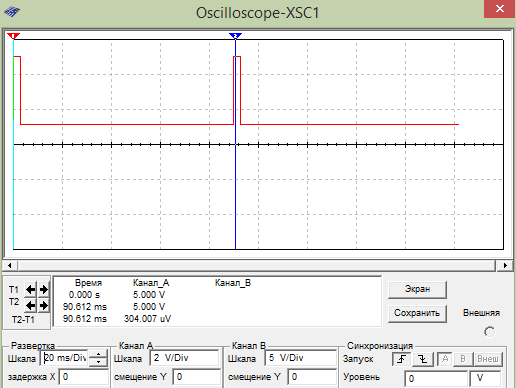Move cursor T2 right with its arrow

pyautogui.click(x=44, y=305)
